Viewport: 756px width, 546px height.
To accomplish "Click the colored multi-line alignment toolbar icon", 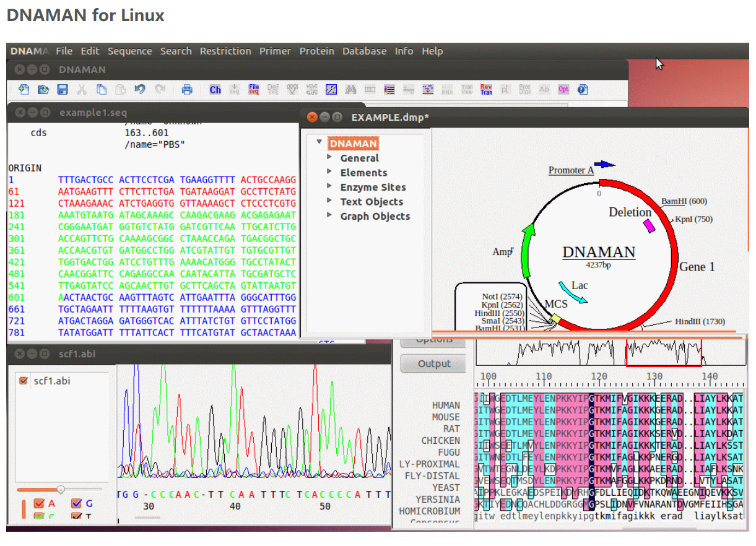I will [x=389, y=90].
